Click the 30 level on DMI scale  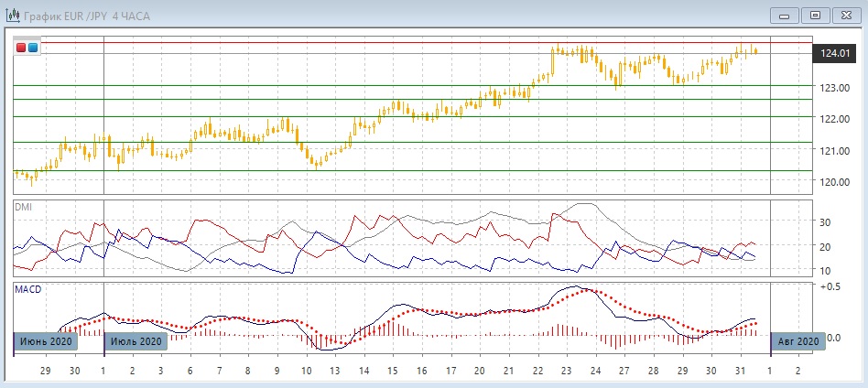pos(824,222)
